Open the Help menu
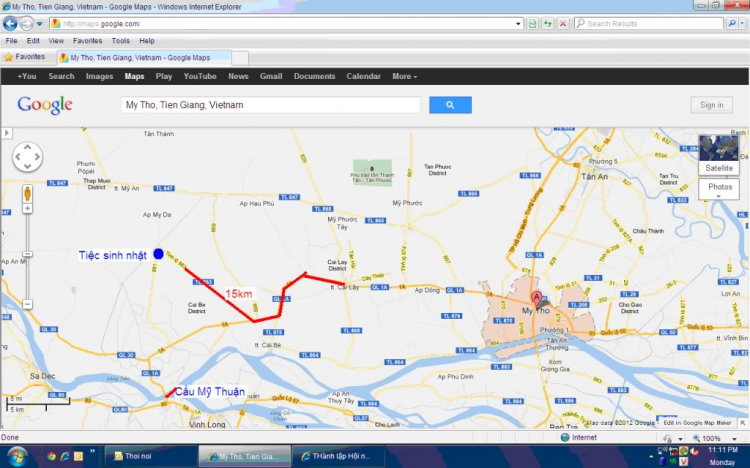Viewport: 750px width, 468px height. 146,41
